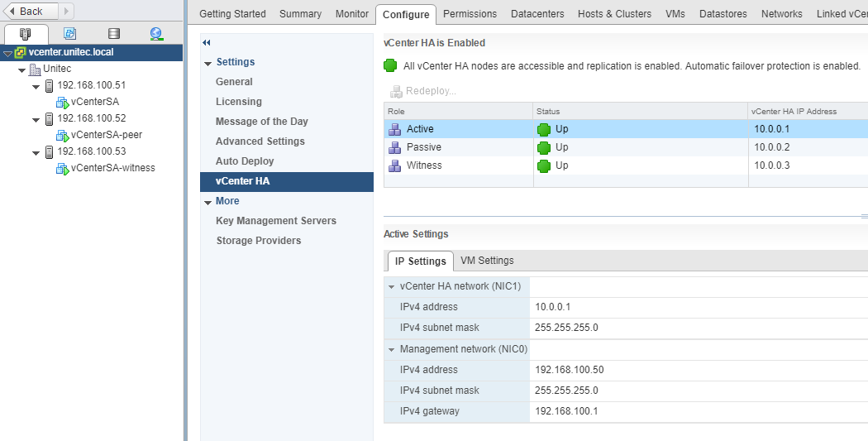
Task: Open Storage Providers
Action: (x=259, y=241)
